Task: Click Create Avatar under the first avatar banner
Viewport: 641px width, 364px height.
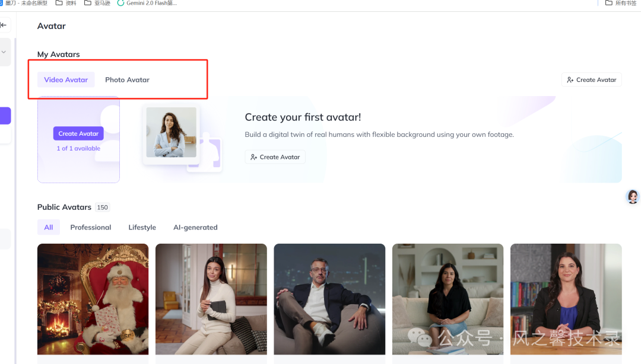Action: pos(275,157)
